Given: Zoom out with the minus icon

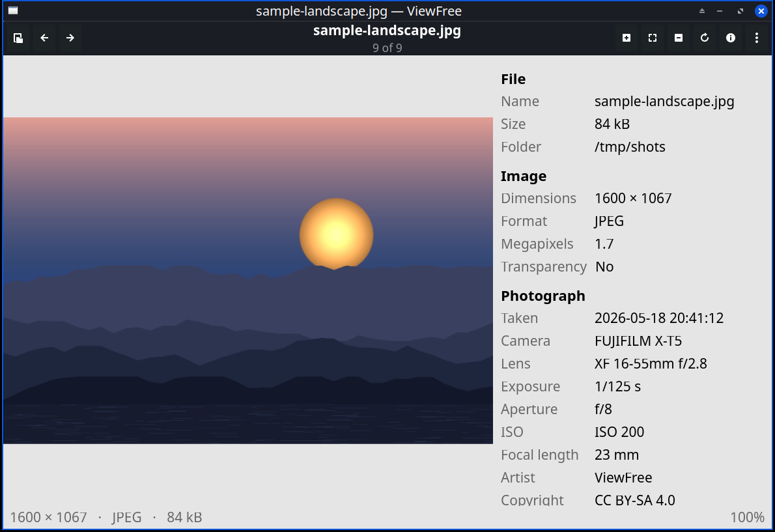Looking at the screenshot, I should 679,38.
